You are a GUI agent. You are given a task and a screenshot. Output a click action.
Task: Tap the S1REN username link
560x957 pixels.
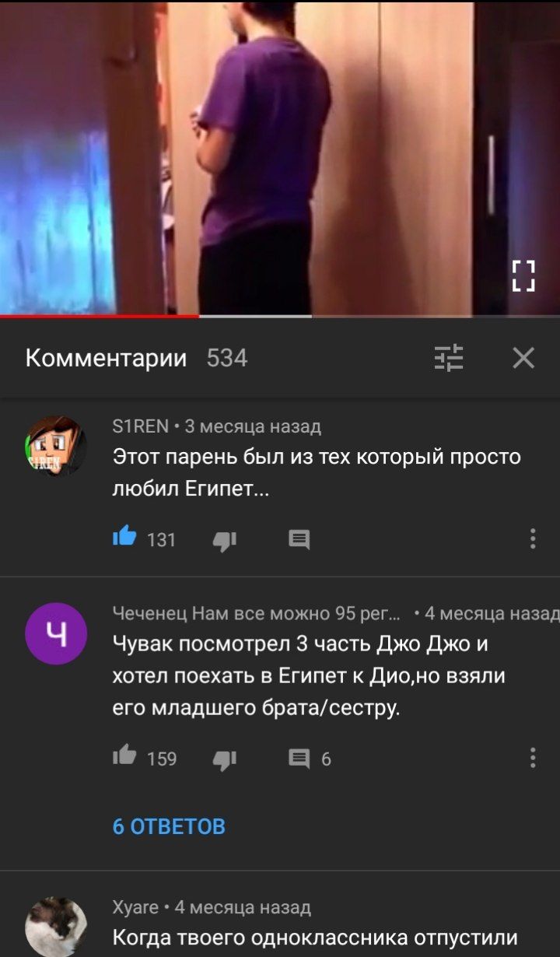141,426
